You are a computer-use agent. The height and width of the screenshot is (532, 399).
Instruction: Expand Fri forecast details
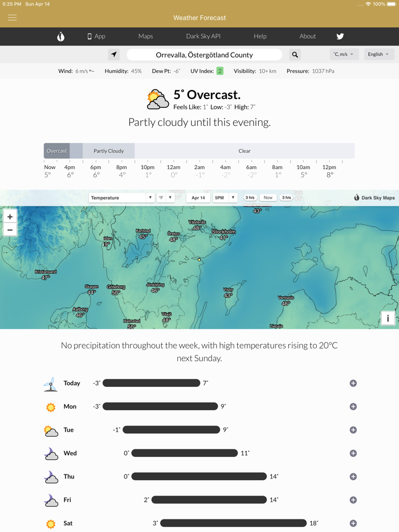353,500
